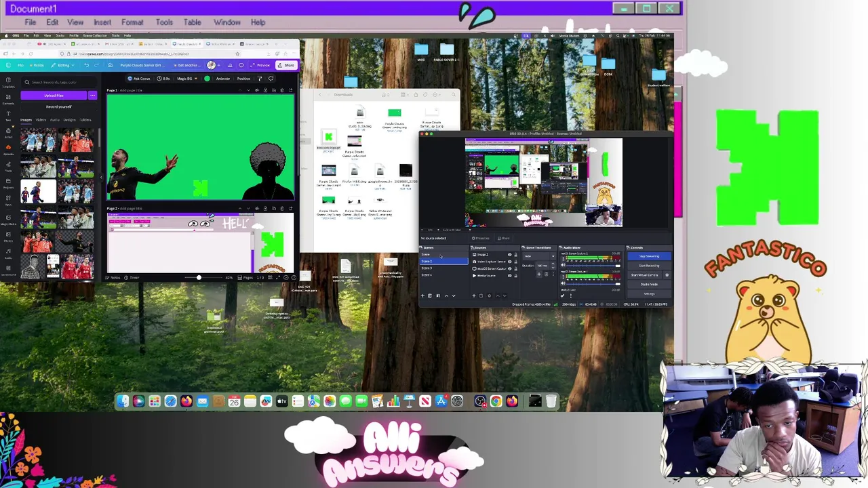Toggle visibility of Video Capture Device source
The height and width of the screenshot is (488, 868).
(510, 262)
